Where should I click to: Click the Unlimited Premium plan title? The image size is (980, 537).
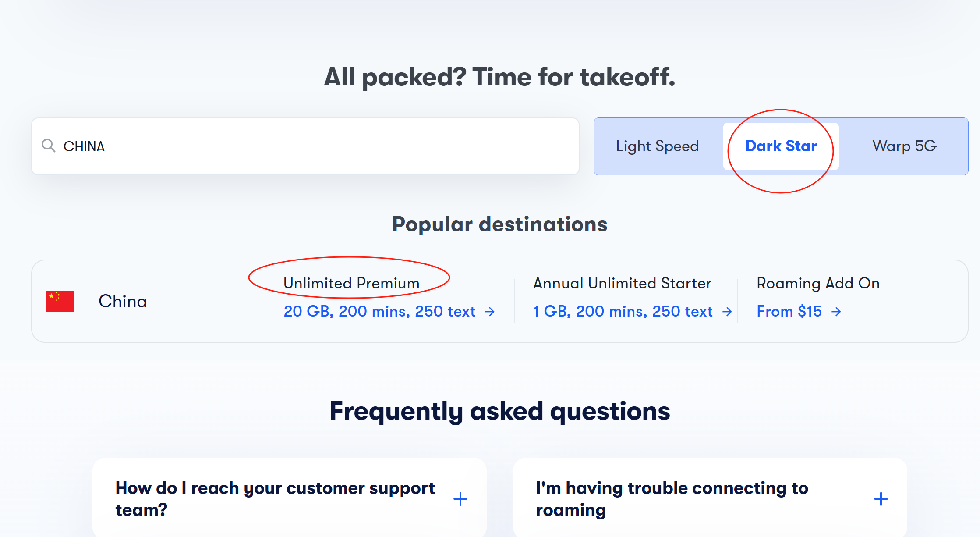click(351, 283)
